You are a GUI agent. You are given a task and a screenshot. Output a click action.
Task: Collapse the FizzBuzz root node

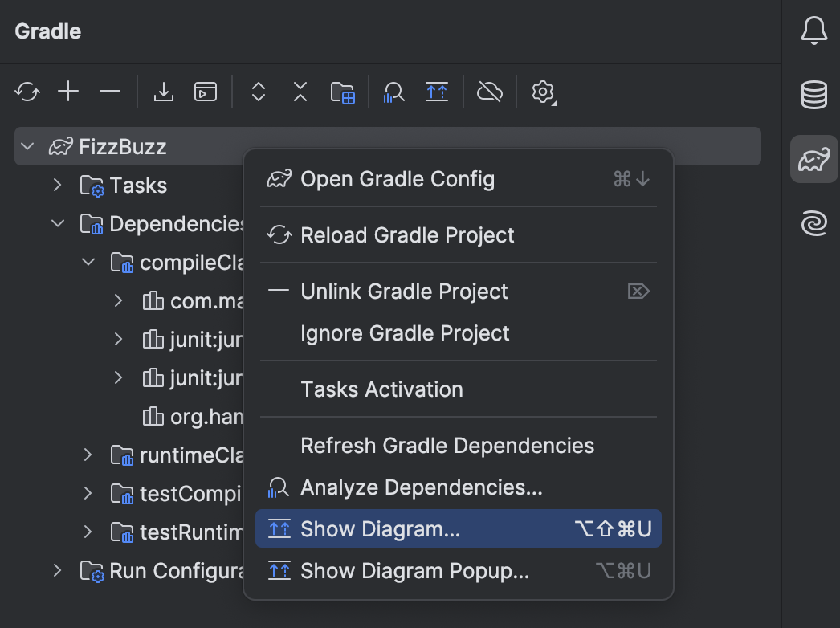click(x=27, y=146)
